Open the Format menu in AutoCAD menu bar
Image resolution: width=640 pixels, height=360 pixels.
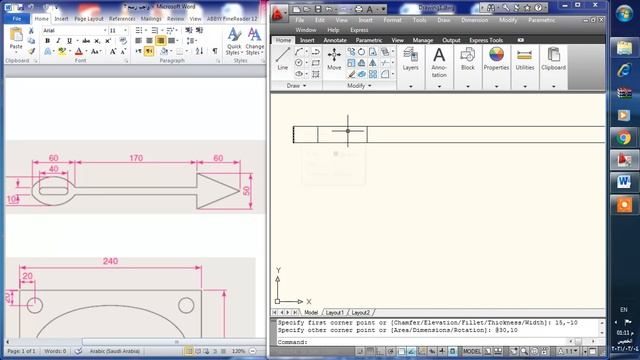point(392,20)
